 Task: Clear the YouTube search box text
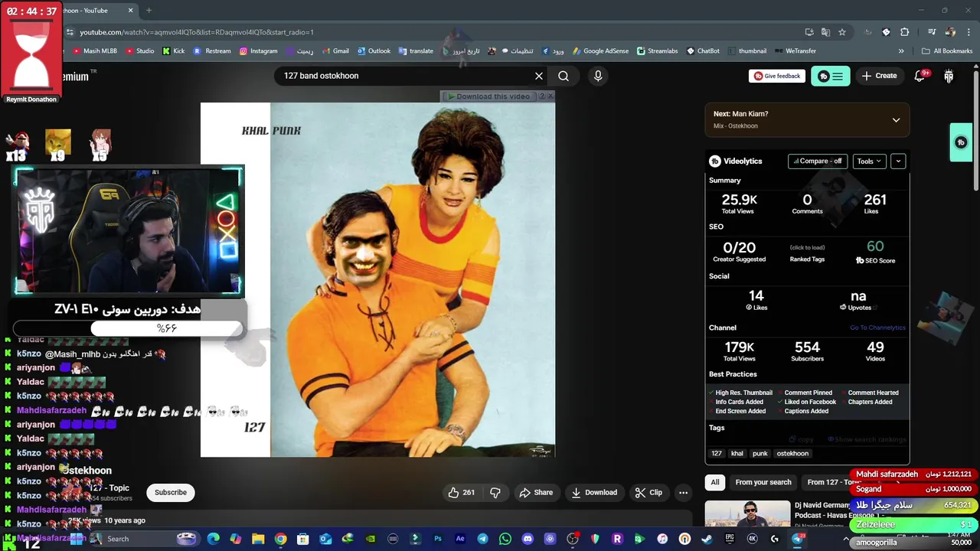(539, 76)
